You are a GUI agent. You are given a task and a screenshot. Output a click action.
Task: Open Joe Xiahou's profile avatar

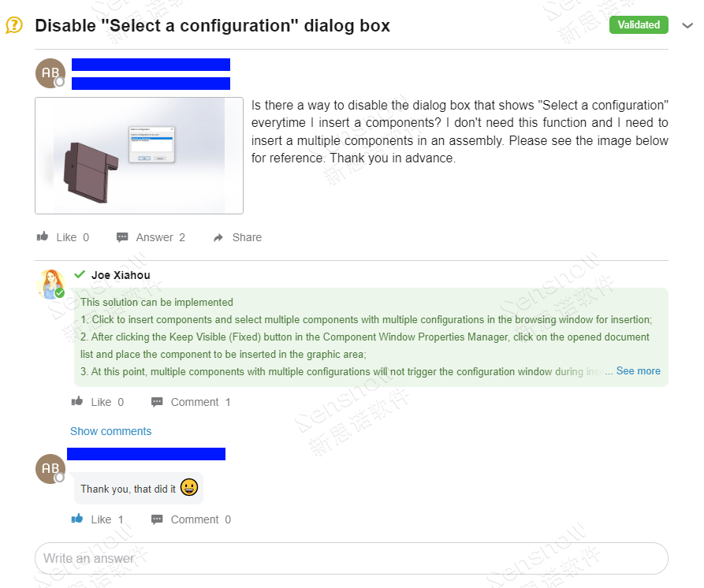pos(50,285)
